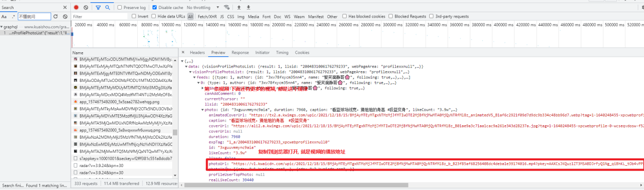Image resolution: width=644 pixels, height=190 pixels.
Task: Check the Hide data URLs option
Action: pyautogui.click(x=154, y=17)
